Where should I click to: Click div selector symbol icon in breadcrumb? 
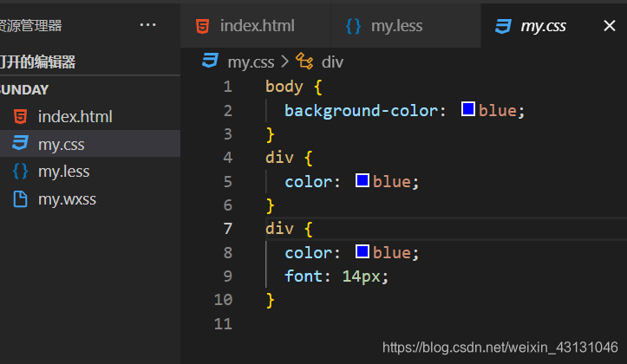click(x=304, y=62)
